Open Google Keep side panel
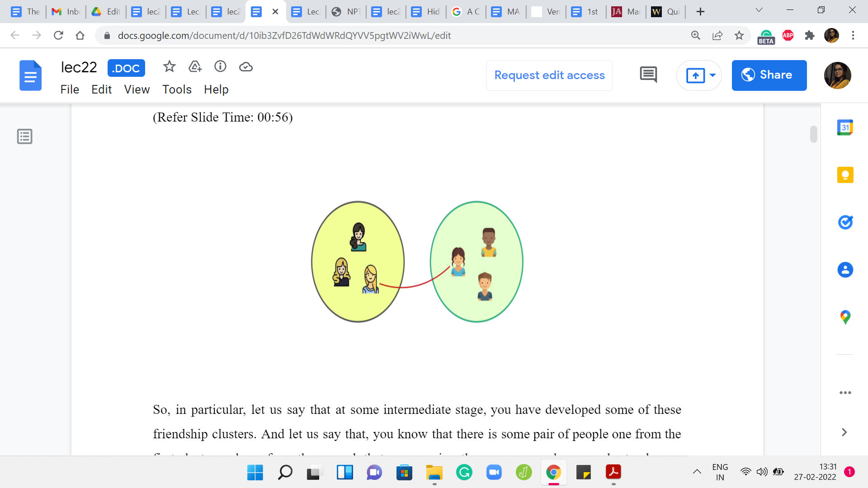Image resolution: width=868 pixels, height=488 pixels. 845,175
